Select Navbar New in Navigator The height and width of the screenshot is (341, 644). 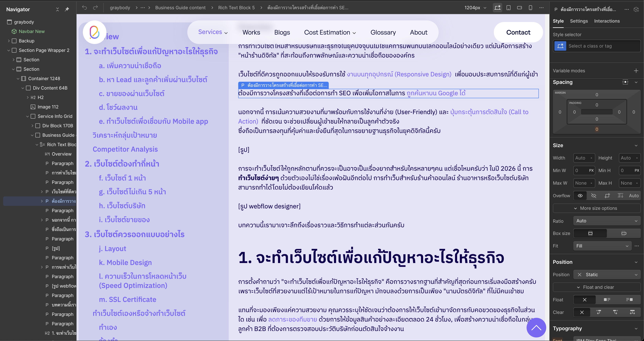click(x=31, y=31)
